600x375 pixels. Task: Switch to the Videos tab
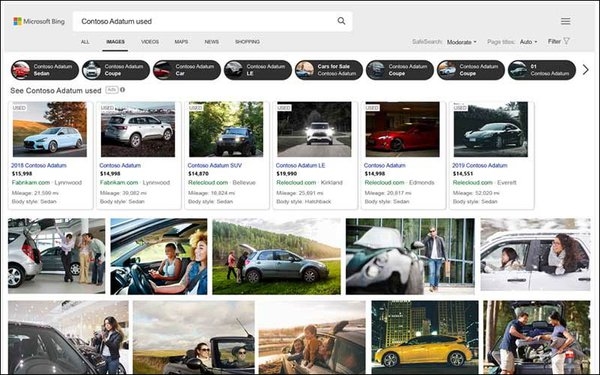click(x=150, y=42)
